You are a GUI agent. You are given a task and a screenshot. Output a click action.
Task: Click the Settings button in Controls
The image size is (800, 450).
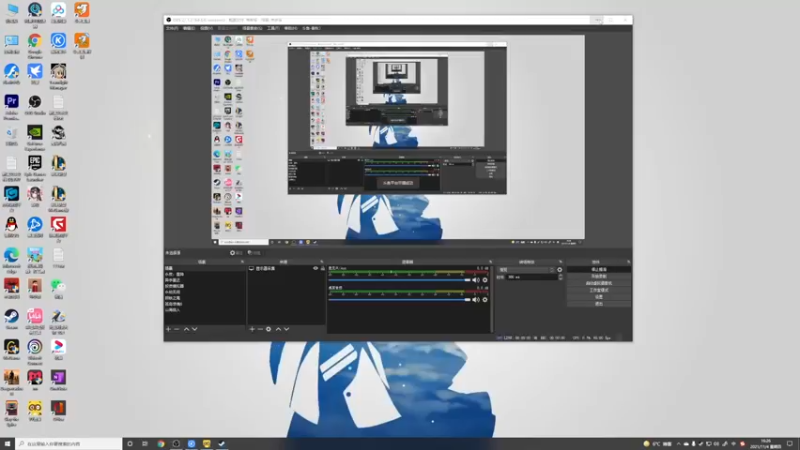tap(599, 297)
